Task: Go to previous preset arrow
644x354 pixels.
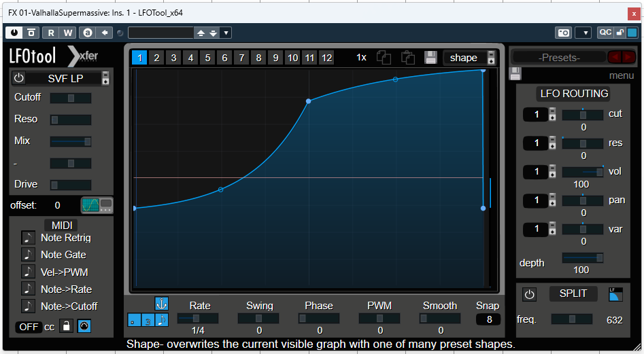Action: click(x=615, y=58)
